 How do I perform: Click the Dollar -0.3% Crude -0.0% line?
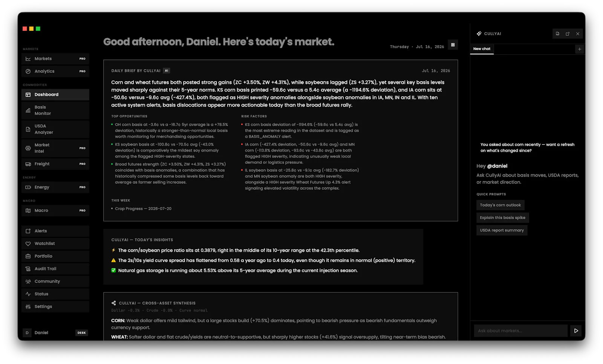coord(159,311)
